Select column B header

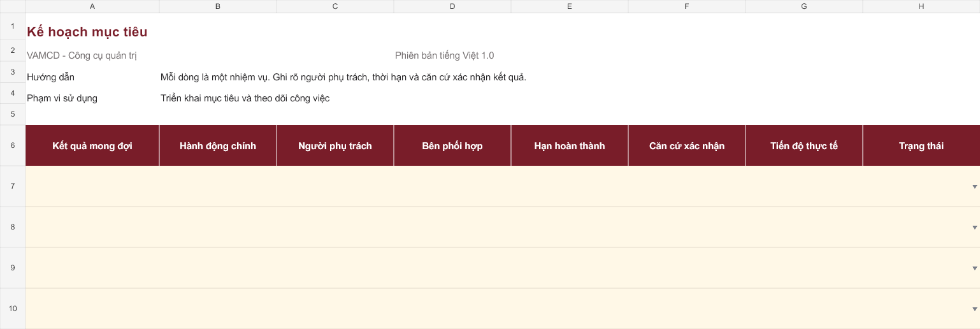218,6
